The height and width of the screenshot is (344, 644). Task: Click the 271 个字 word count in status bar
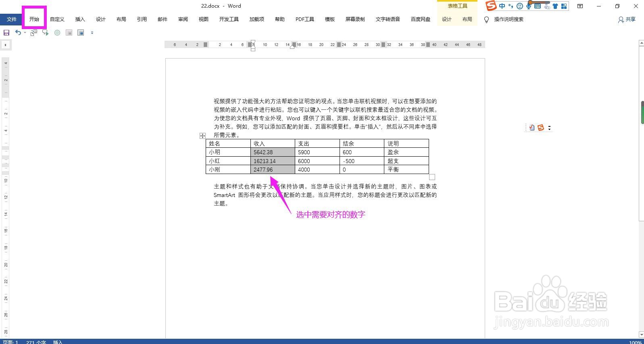pos(36,342)
